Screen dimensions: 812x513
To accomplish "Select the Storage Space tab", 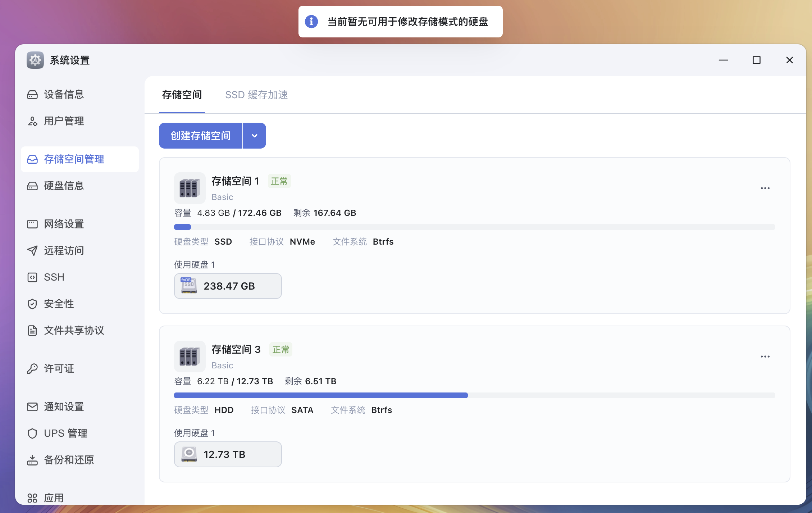I will 182,95.
